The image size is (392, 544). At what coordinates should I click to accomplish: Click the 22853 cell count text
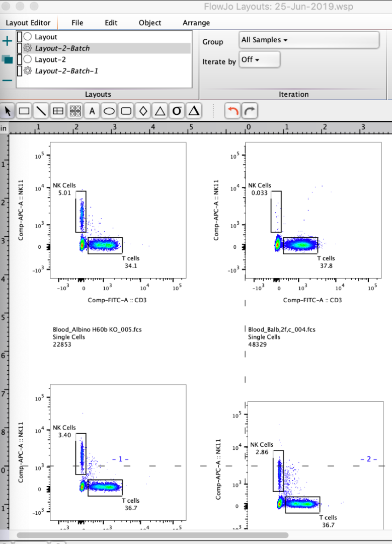[x=62, y=345]
